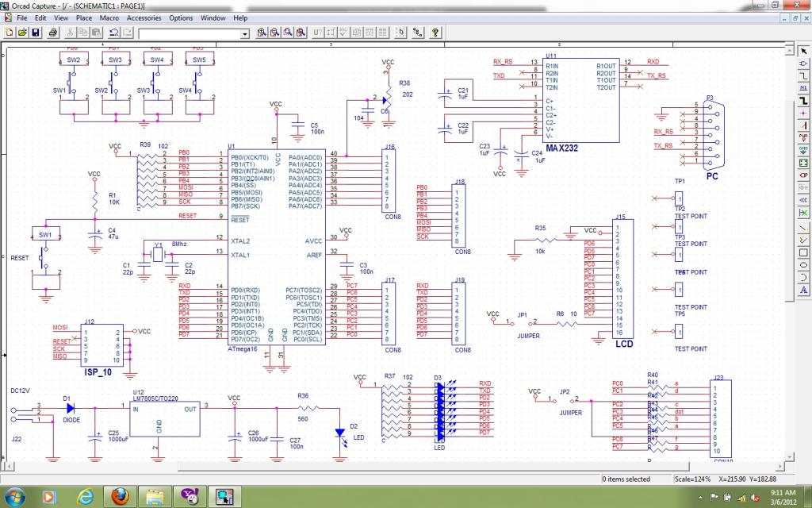Activate the Place Bus tool

[x=803, y=99]
